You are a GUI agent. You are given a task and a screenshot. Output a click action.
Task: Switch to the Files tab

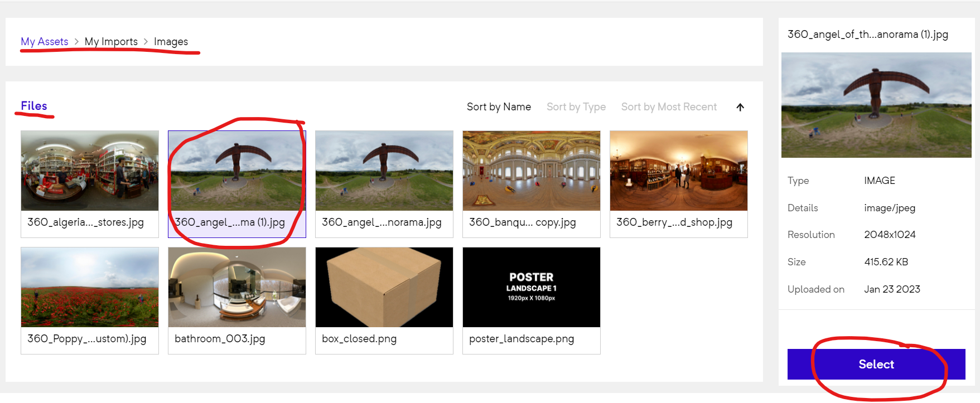pos(34,106)
